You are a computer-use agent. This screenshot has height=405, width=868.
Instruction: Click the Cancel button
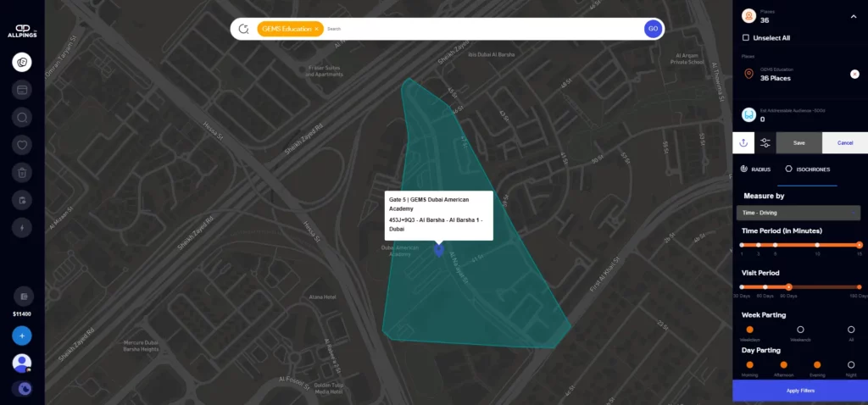coord(845,142)
